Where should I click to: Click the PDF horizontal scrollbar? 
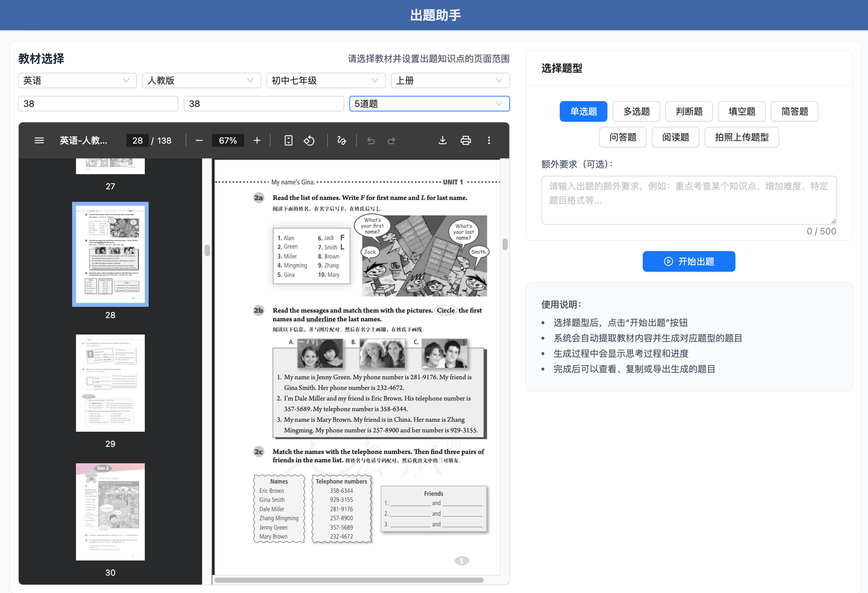(x=349, y=580)
